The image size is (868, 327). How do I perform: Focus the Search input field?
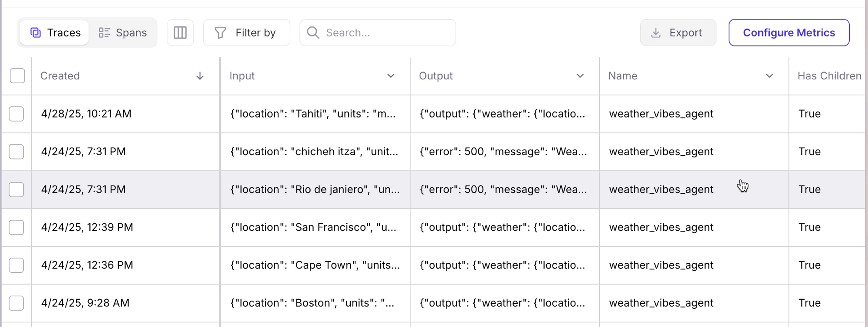tap(378, 33)
